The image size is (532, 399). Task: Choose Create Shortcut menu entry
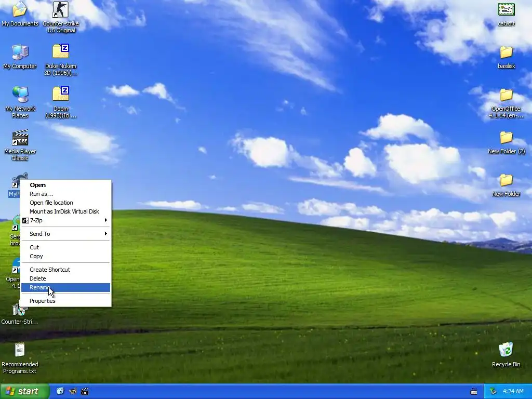click(65, 270)
